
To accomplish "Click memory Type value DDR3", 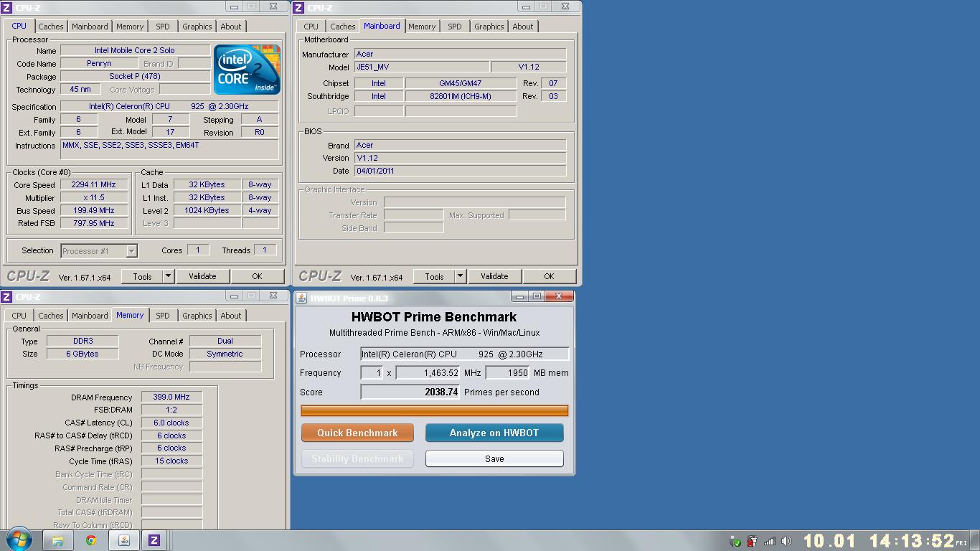I will click(83, 341).
